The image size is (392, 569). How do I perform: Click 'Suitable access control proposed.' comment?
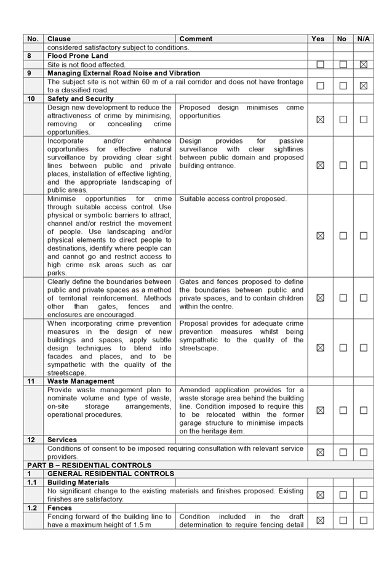[233, 199]
